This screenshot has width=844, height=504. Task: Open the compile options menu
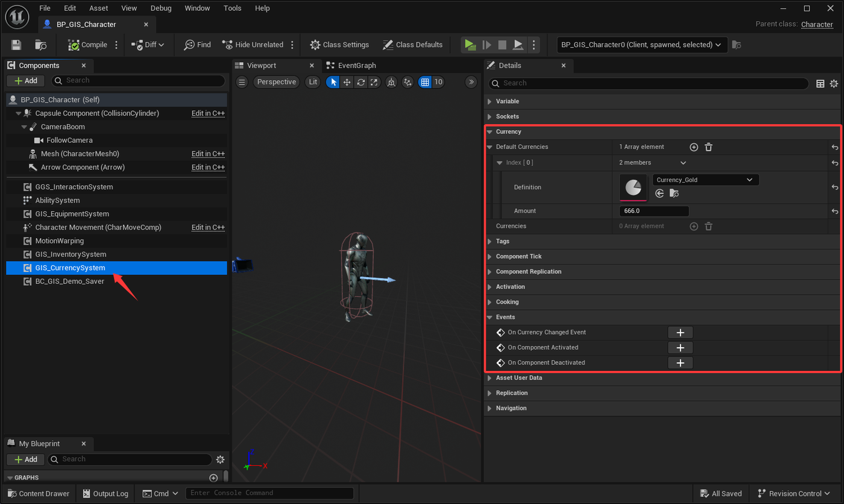pos(116,45)
